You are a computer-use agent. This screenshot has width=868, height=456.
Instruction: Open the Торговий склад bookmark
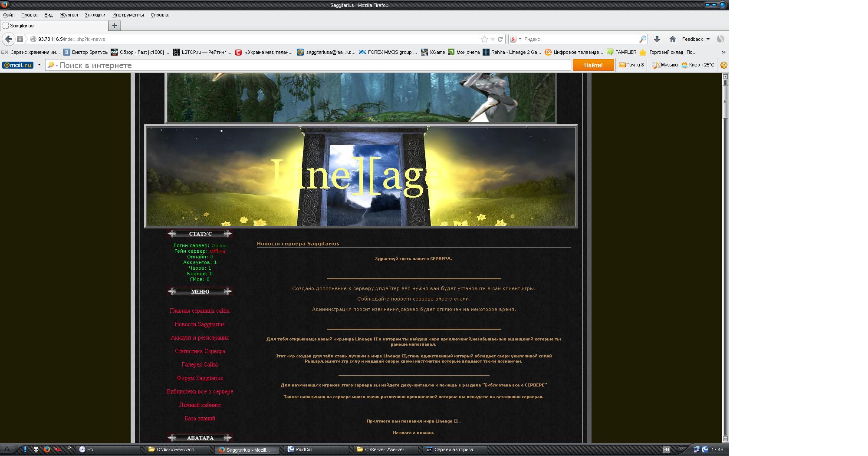668,52
